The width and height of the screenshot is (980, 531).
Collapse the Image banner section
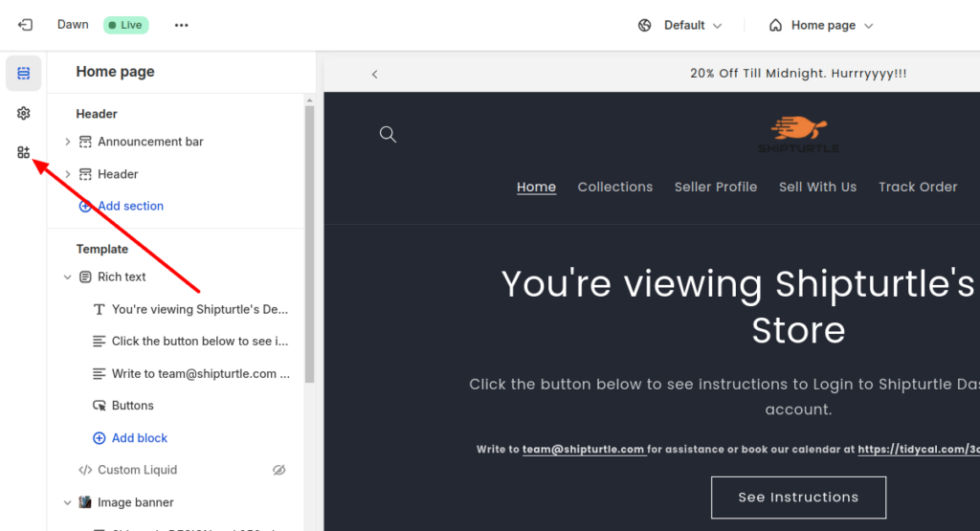(x=68, y=502)
